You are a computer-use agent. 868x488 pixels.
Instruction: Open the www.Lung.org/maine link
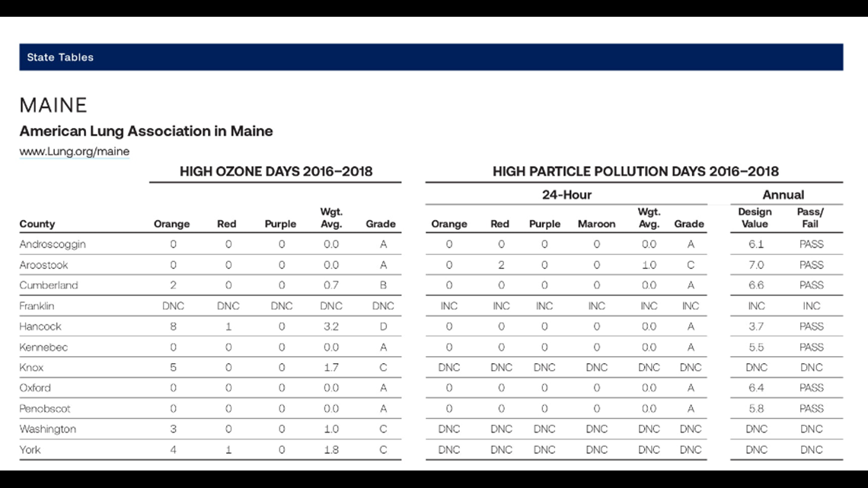[x=74, y=151]
